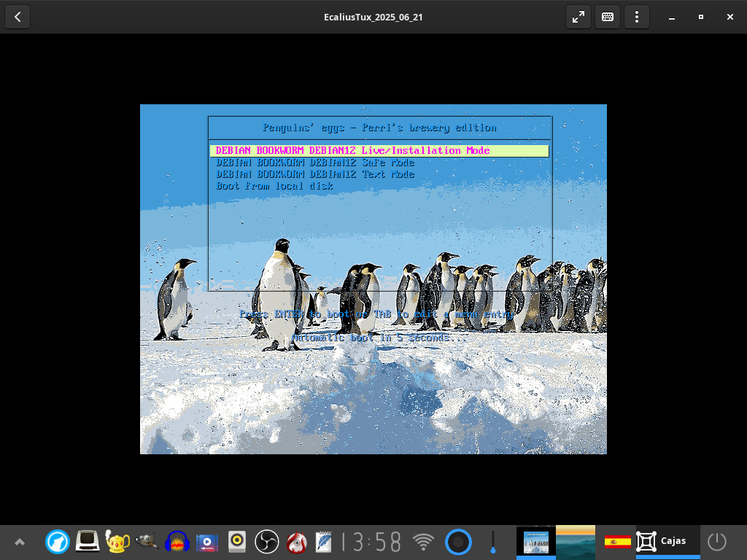Screen dimensions: 747x560
Task: Click the Automatic boot countdown text
Action: [379, 338]
